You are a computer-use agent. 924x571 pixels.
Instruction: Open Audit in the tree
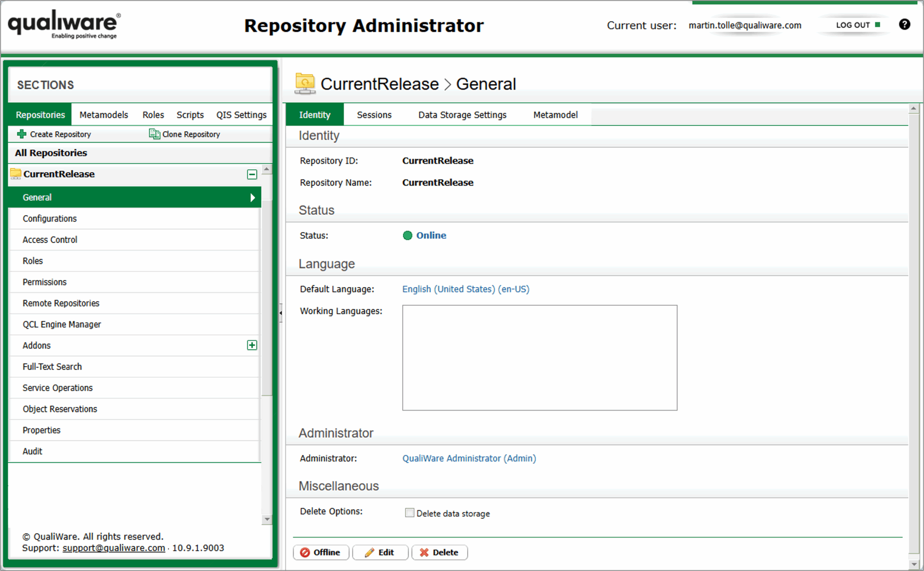(x=135, y=451)
